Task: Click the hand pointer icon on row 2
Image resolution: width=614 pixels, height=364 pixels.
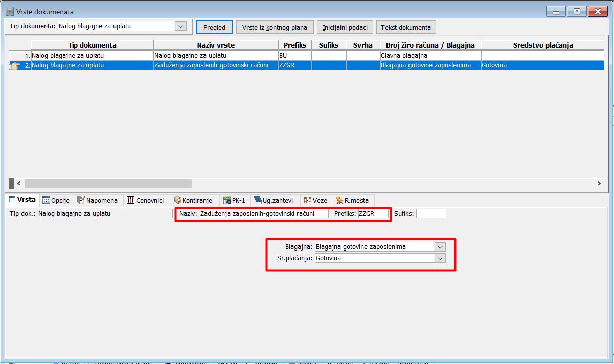Action: coord(14,65)
